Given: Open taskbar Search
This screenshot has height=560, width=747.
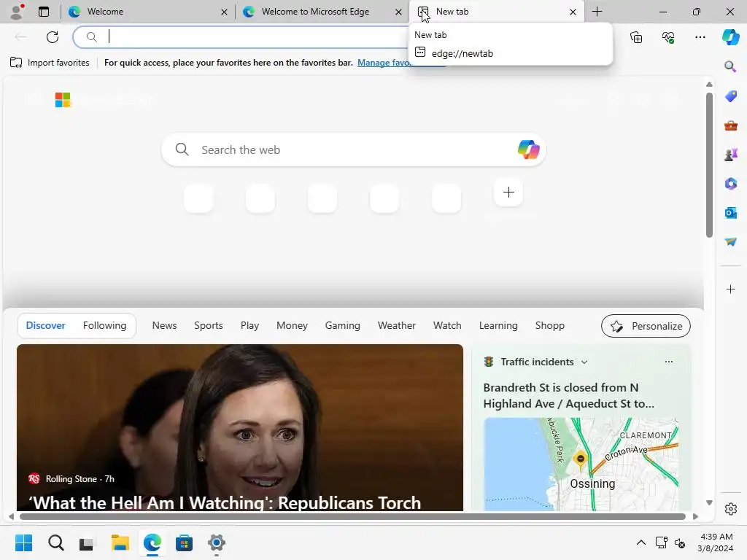Looking at the screenshot, I should (x=55, y=542).
